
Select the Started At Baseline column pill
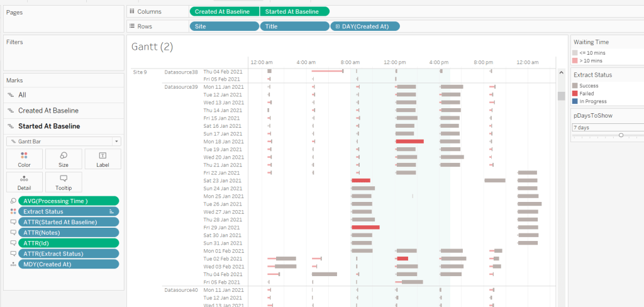(x=294, y=11)
